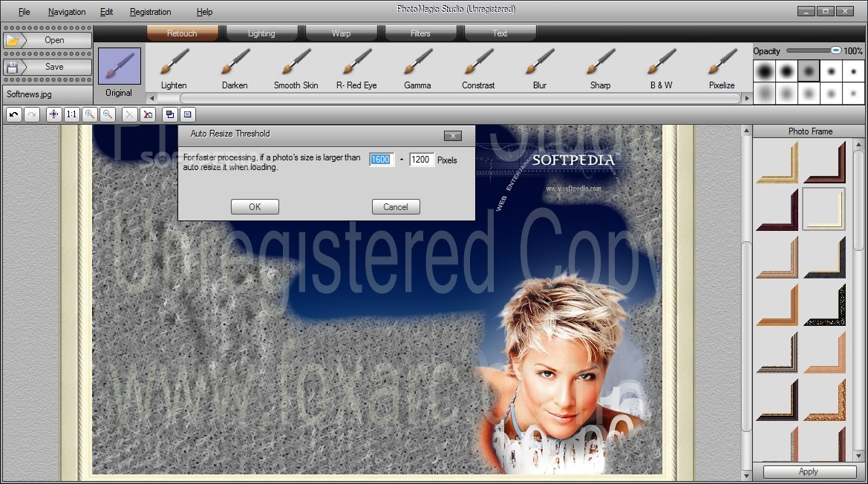868x484 pixels.
Task: Choose the highlighted medium hard brush tip
Action: click(x=809, y=71)
